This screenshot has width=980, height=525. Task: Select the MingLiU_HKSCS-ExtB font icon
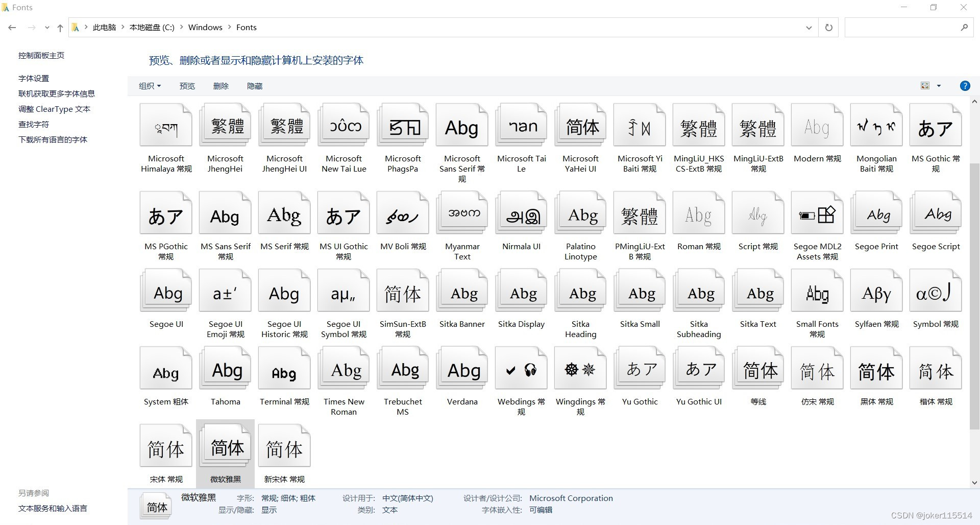pos(699,126)
